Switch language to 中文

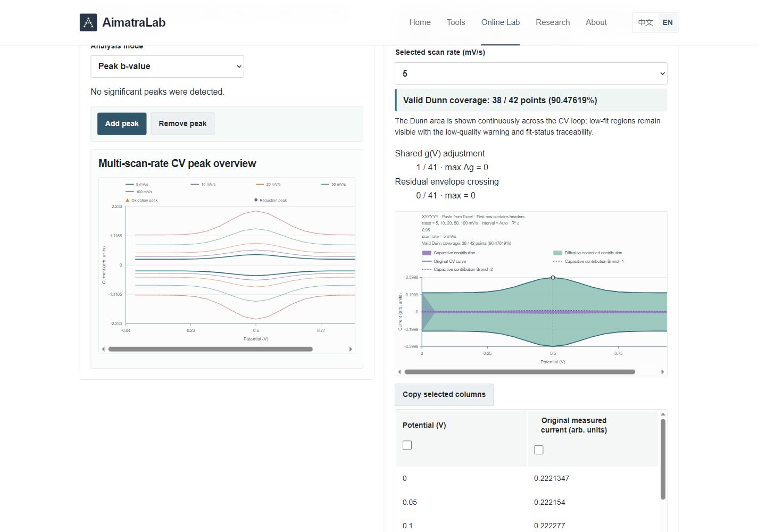tap(645, 22)
